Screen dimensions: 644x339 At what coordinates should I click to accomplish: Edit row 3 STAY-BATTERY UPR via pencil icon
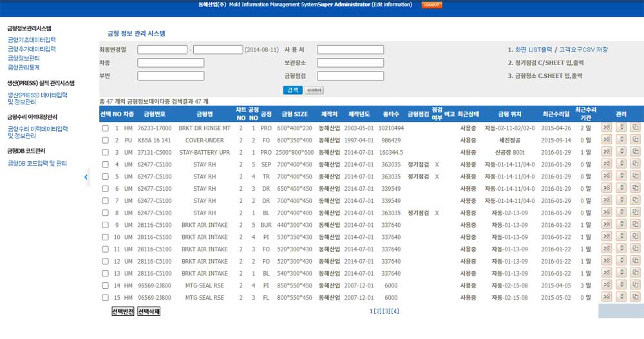tap(621, 151)
